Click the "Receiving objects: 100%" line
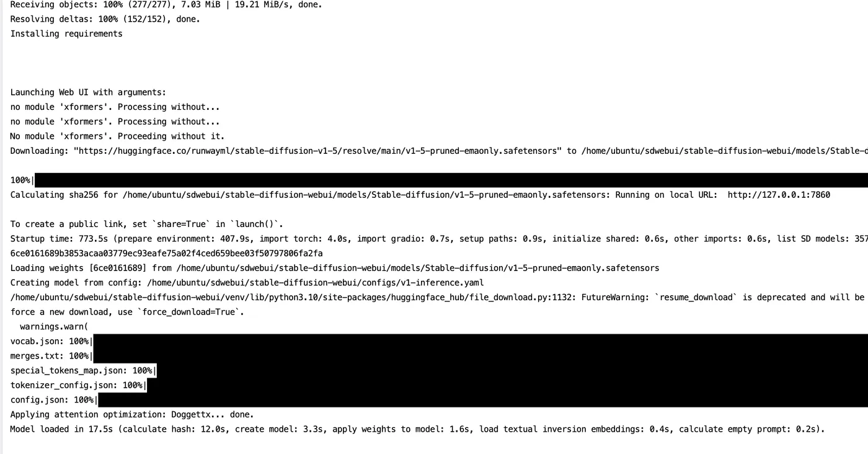The width and height of the screenshot is (868, 454). (x=166, y=4)
